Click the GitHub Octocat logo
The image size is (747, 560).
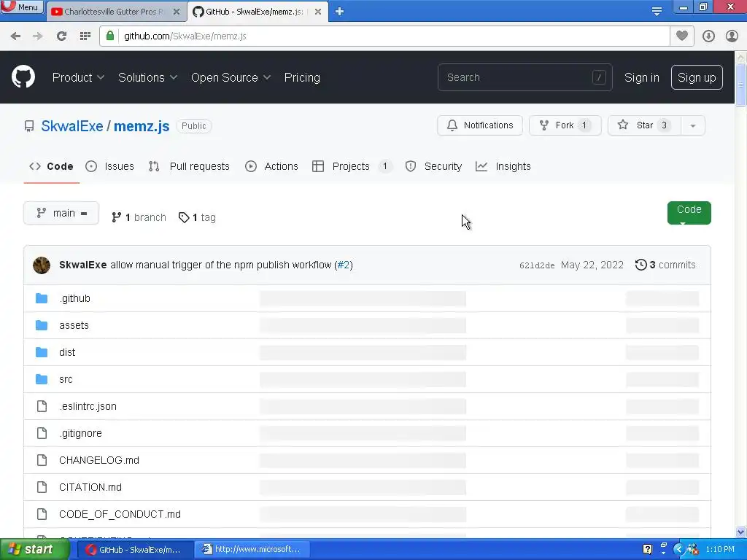23,77
